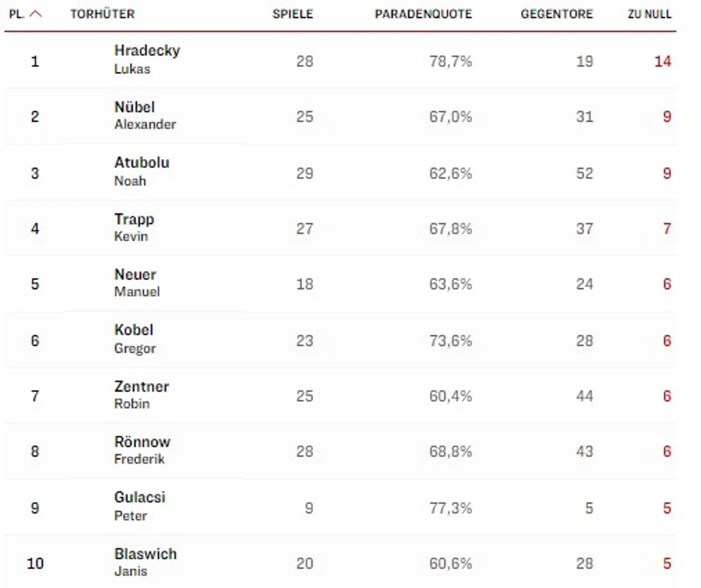Sort table by Torhüter column header
This screenshot has height=588, width=701.
coord(102,14)
